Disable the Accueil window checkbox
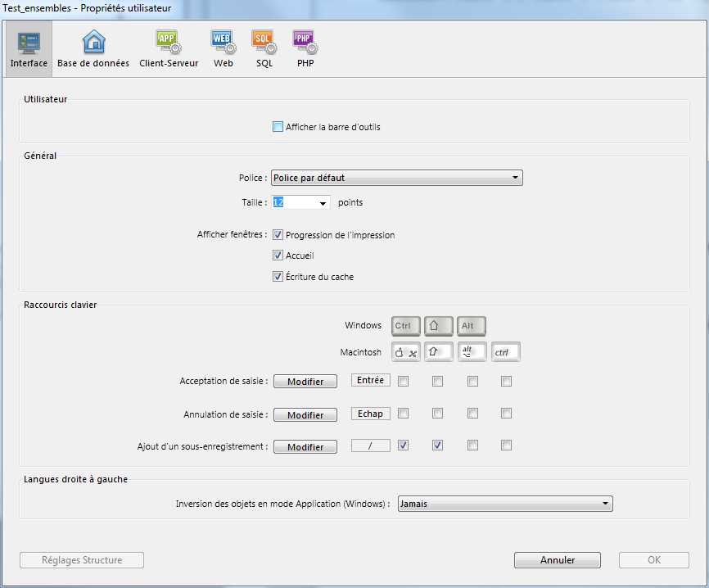709x588 pixels. [x=278, y=256]
